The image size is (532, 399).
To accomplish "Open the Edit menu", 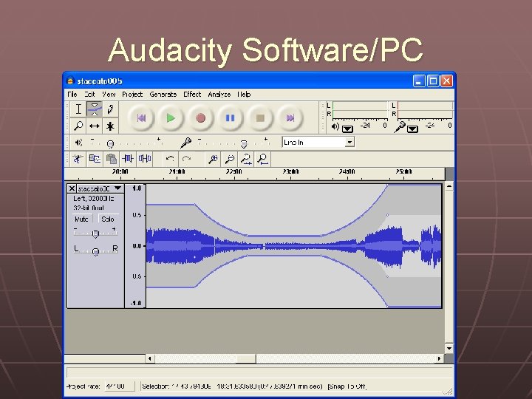I will pyautogui.click(x=89, y=95).
